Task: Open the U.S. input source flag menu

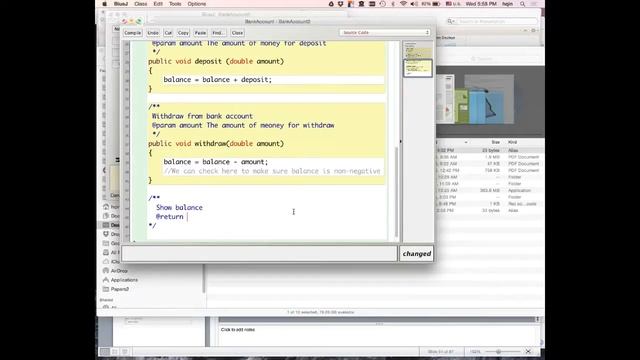Action: [453, 4]
